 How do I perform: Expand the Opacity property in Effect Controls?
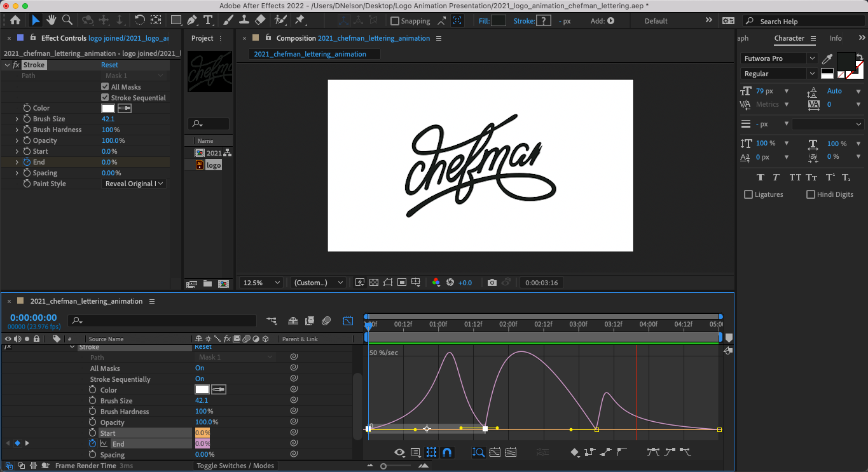pos(17,140)
